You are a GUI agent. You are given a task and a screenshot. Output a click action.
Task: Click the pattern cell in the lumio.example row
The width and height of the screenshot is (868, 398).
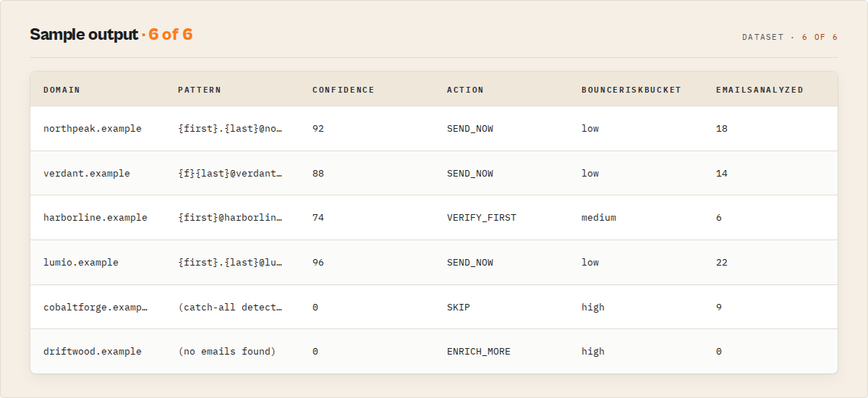click(231, 263)
